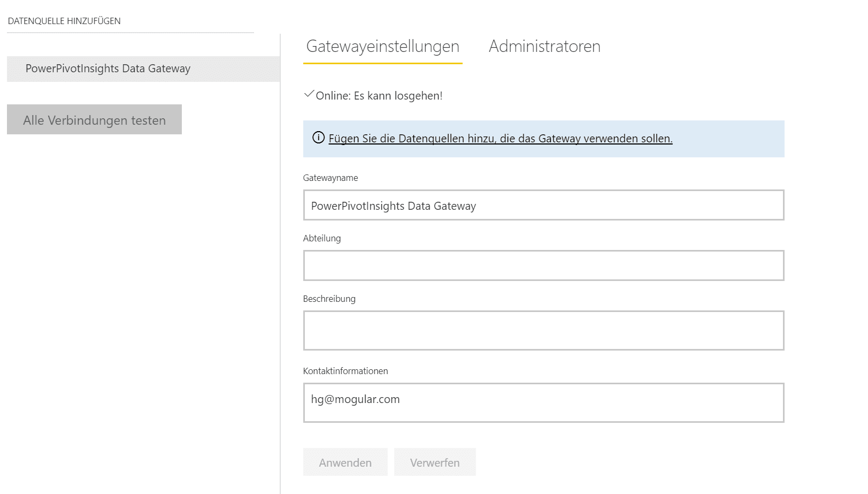Click the DATENQUELLE HINZUFÜGEN heading

[x=64, y=21]
